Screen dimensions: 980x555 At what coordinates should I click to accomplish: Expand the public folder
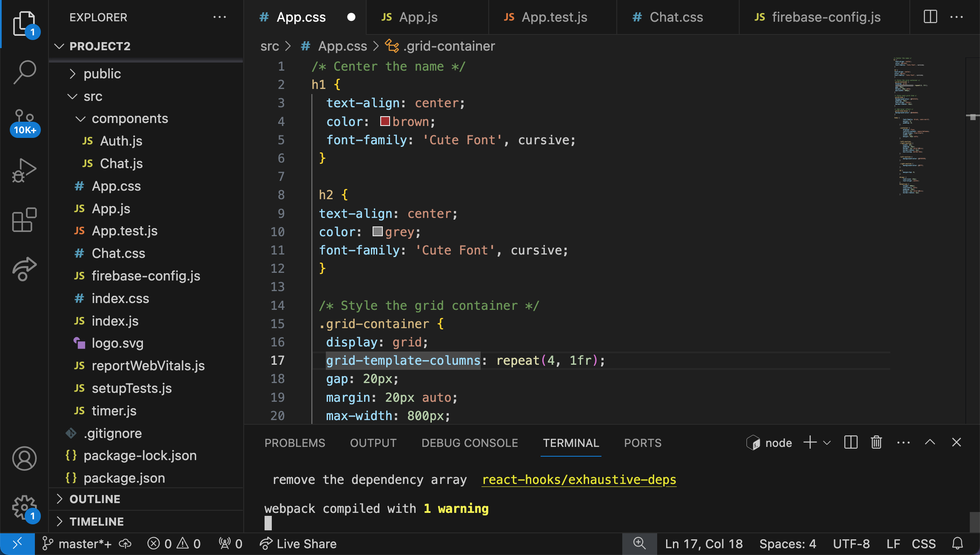coord(102,74)
